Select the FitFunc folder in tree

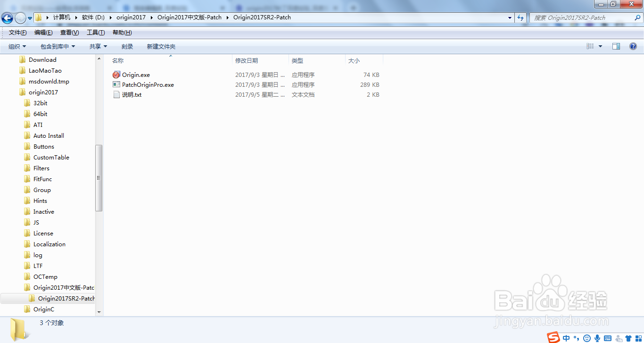coord(43,179)
